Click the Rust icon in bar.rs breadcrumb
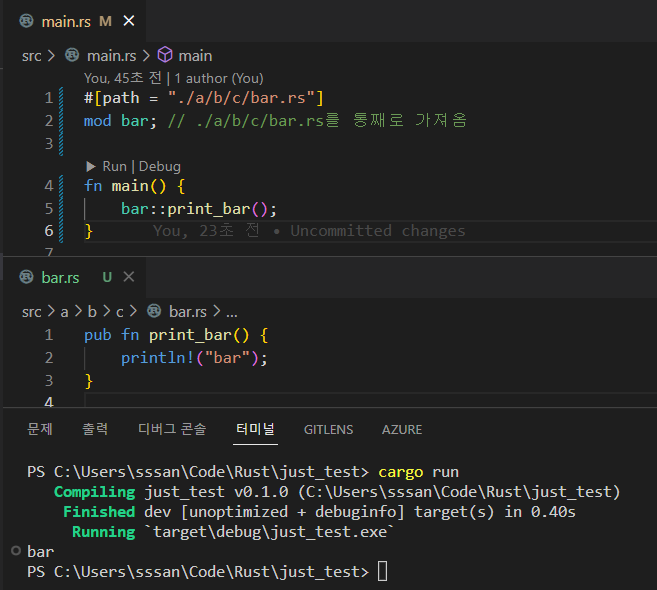The image size is (657, 590). [154, 312]
